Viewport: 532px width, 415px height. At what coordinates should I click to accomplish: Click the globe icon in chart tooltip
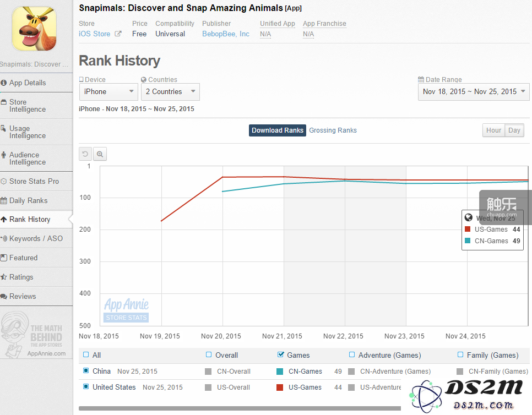469,217
